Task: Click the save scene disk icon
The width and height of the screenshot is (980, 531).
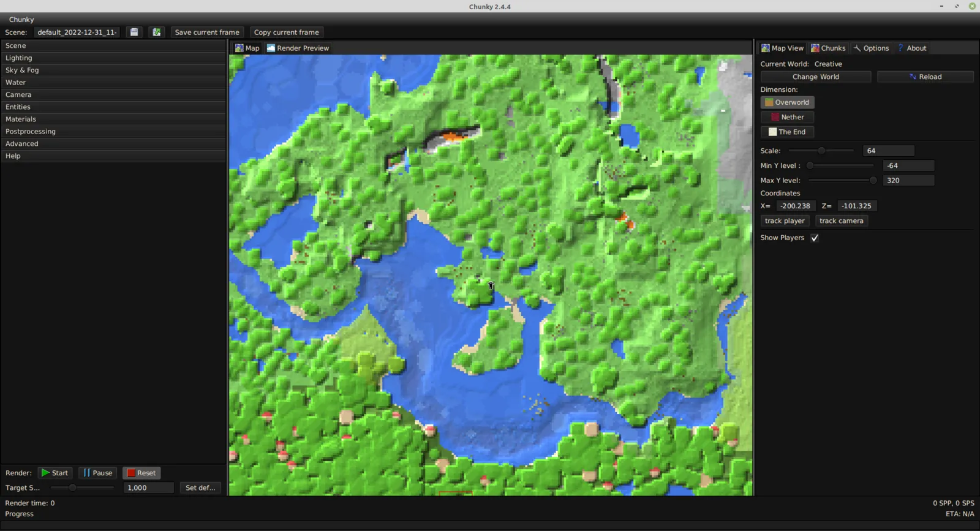Action: [x=134, y=32]
